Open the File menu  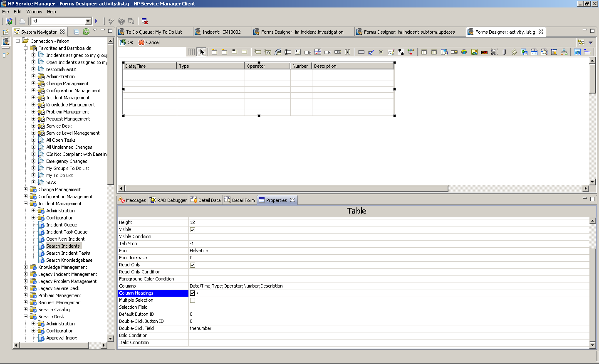(x=5, y=12)
